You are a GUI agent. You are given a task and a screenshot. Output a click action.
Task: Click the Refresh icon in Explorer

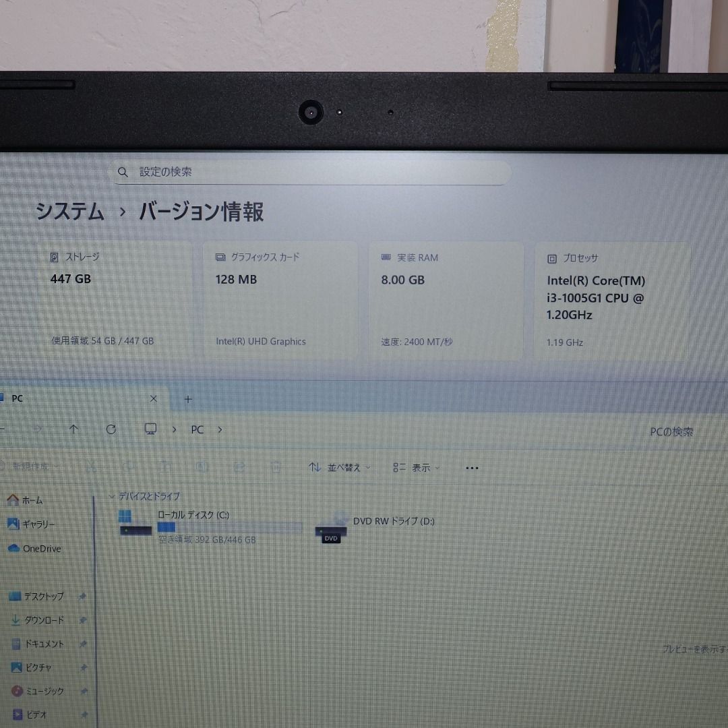point(111,429)
